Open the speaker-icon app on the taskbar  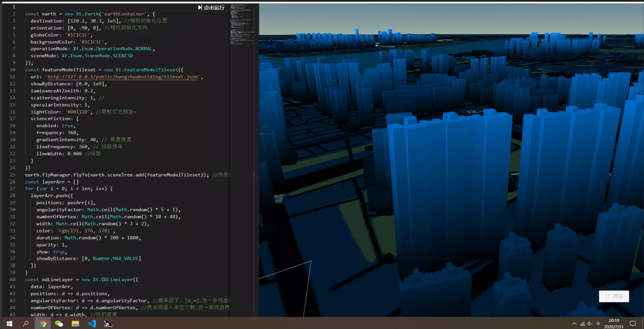108,324
